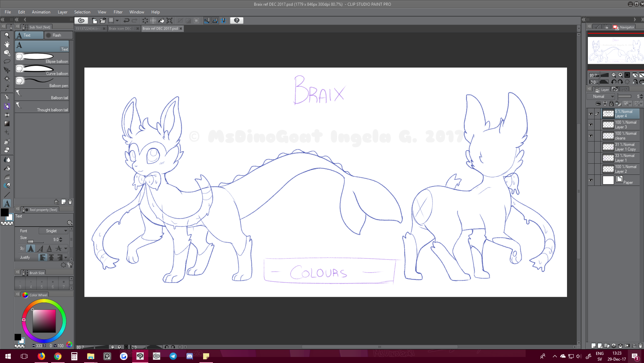
Task: Expand the Save dropdown arrow in command bar
Action: tap(117, 21)
